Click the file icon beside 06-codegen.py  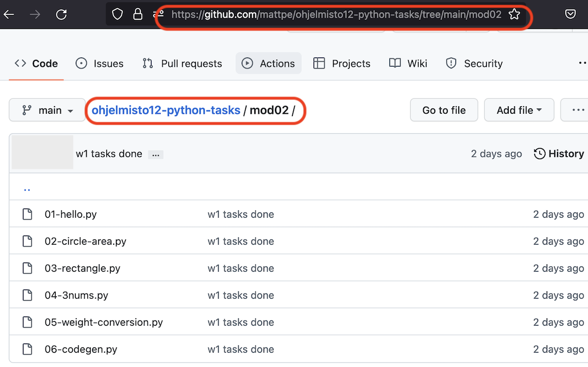(x=27, y=349)
